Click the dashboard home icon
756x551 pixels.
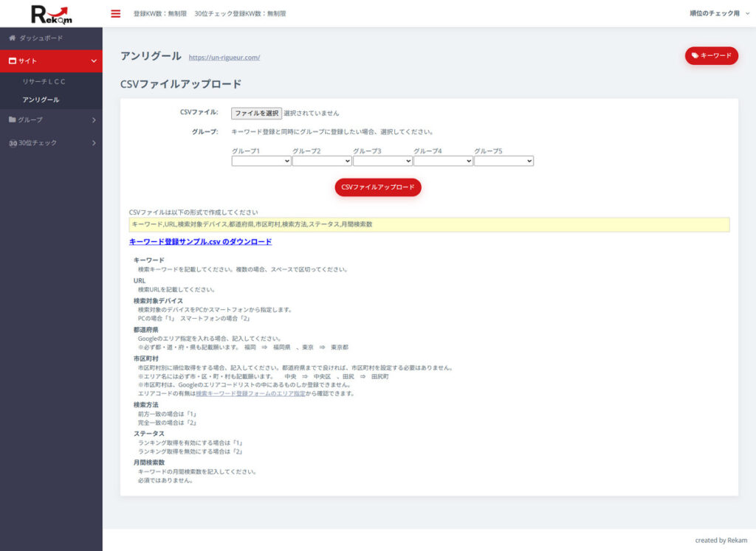[x=13, y=38]
